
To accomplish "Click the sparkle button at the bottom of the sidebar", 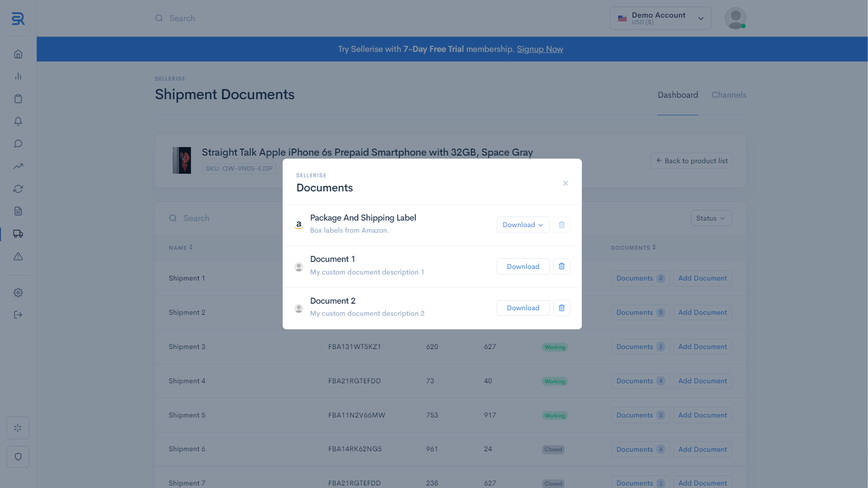I will coord(18,428).
